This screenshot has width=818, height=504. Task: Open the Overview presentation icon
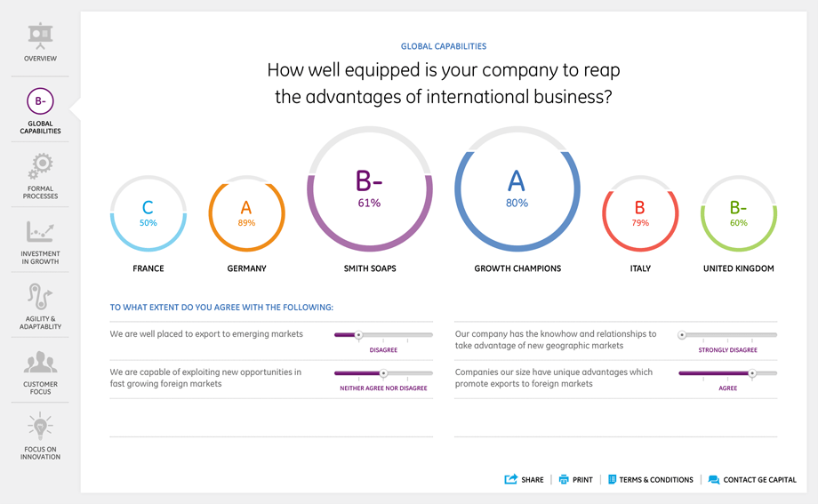click(x=40, y=36)
